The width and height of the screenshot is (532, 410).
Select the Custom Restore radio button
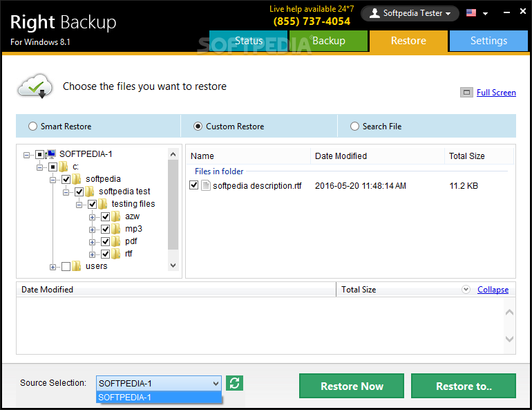198,127
